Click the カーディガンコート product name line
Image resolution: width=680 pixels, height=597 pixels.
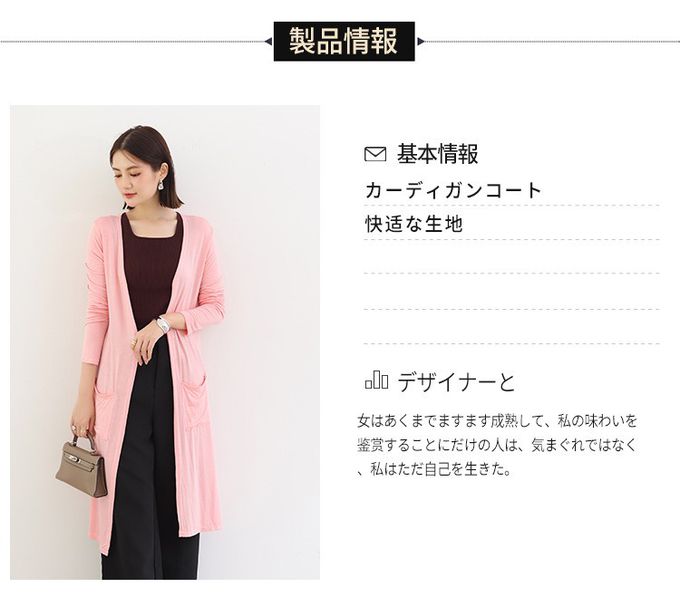(453, 191)
